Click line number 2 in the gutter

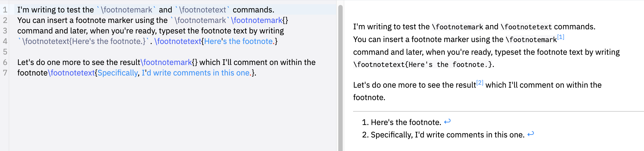5,20
